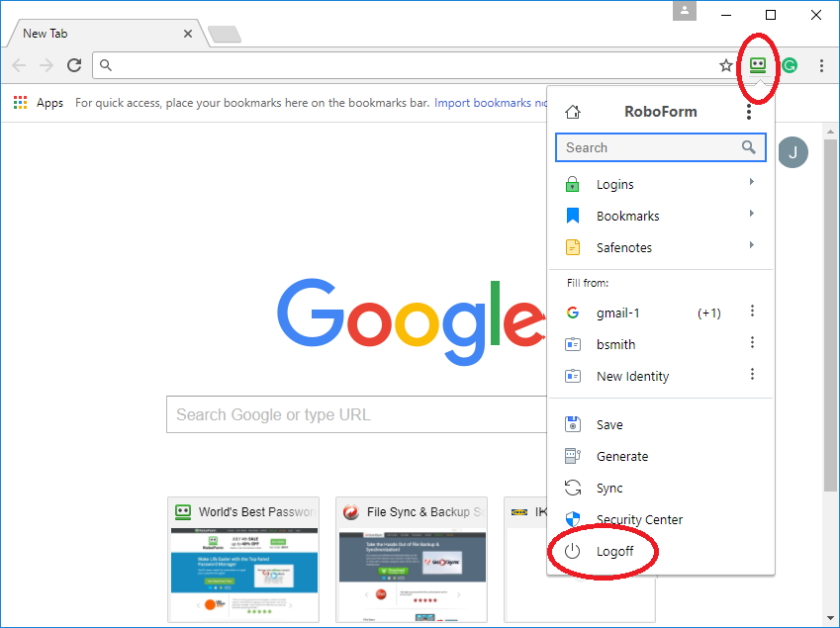
Task: Select the Logins padlock icon
Action: pos(574,184)
